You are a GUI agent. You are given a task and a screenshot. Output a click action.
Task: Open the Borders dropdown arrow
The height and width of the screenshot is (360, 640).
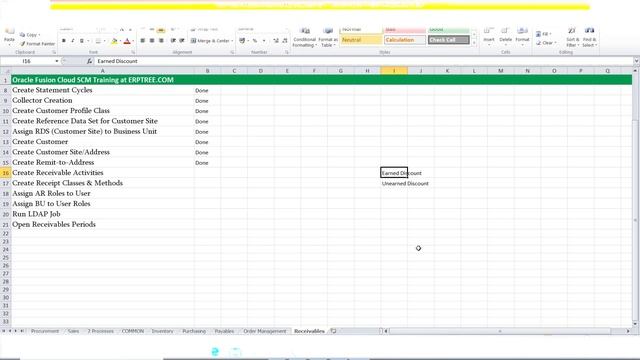click(x=104, y=41)
